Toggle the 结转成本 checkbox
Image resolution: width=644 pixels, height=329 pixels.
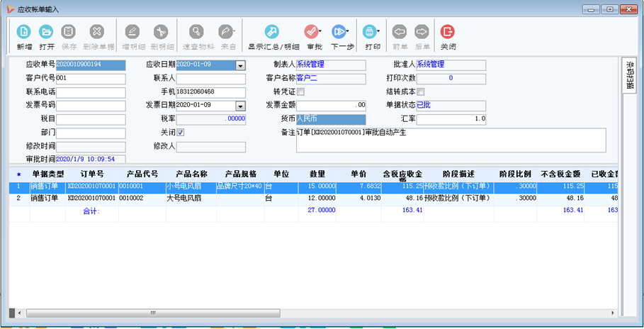421,91
